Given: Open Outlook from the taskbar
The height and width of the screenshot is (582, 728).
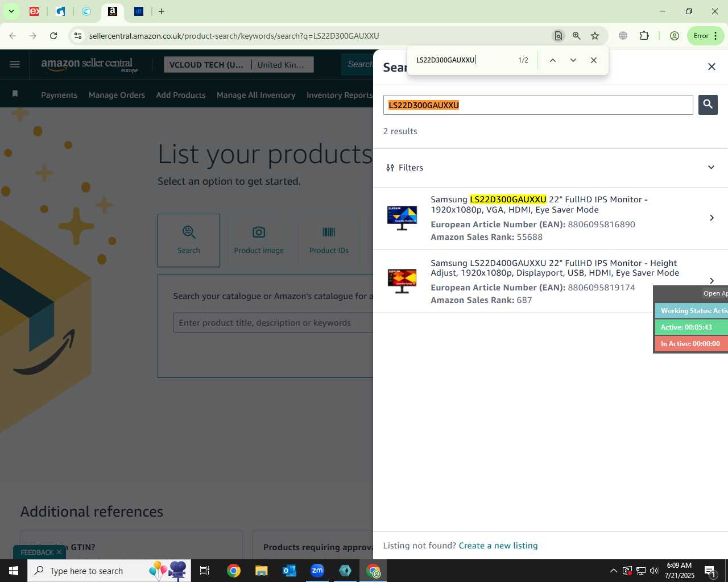Looking at the screenshot, I should point(289,571).
